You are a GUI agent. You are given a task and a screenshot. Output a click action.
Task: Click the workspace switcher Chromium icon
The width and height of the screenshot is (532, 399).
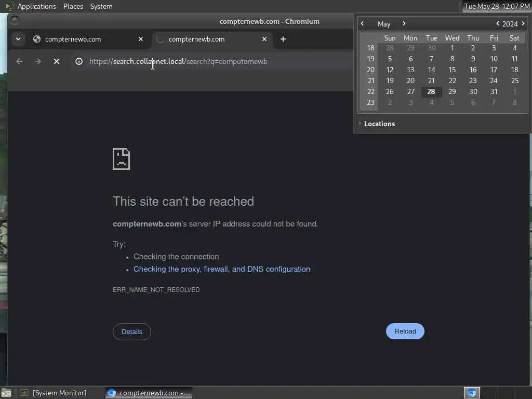tap(472, 393)
